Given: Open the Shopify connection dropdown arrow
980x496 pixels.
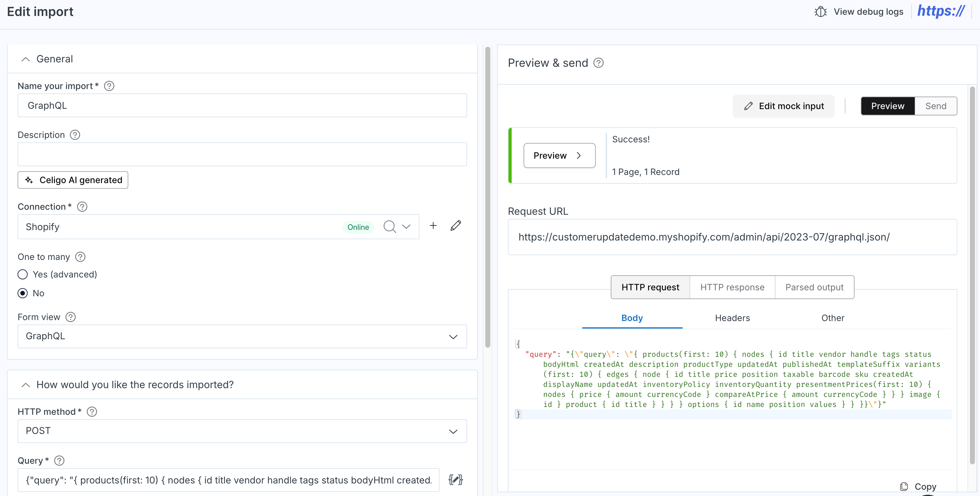Looking at the screenshot, I should click(406, 227).
